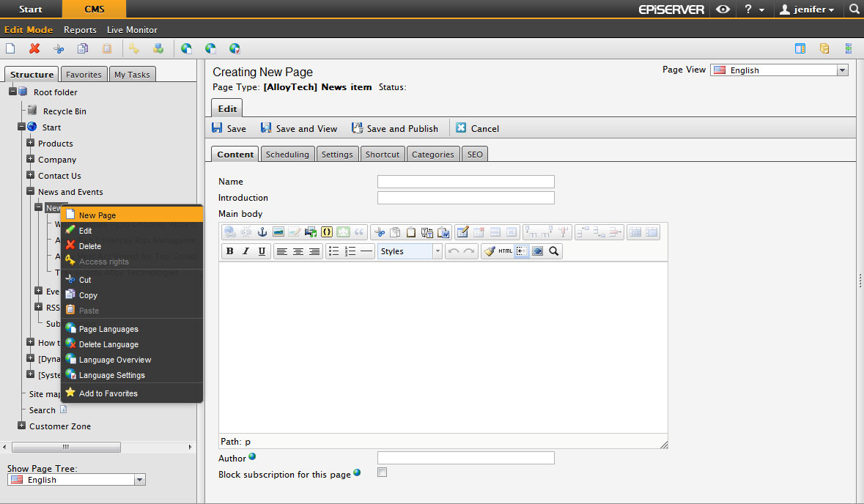864x504 pixels.
Task: Click the cleanup messy code broom icon
Action: (x=489, y=251)
